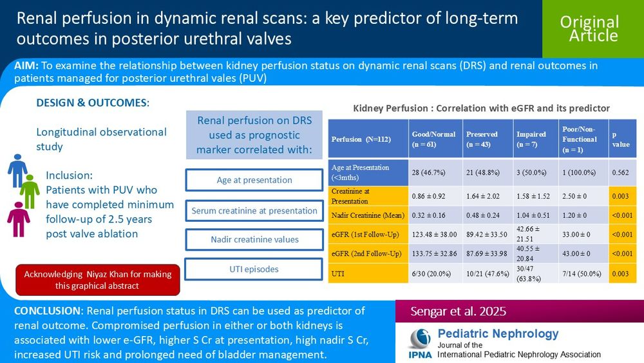Click the 123.48 ± 38.00 cell

[x=435, y=234]
